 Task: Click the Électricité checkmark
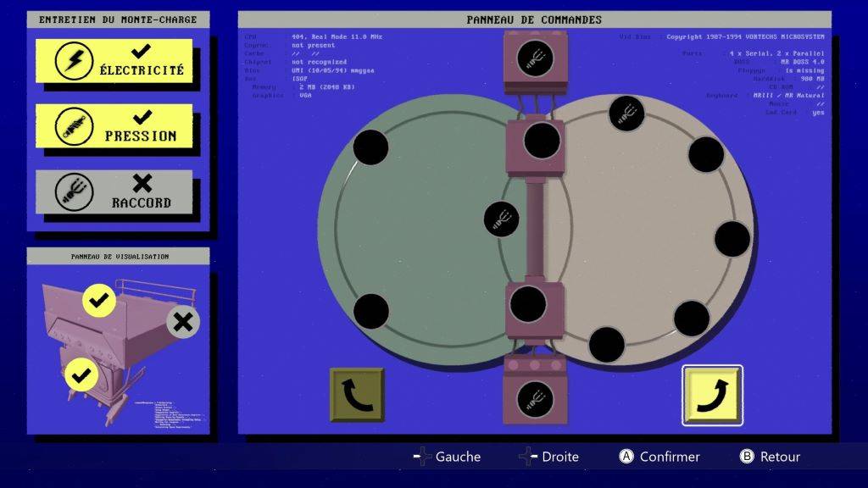click(x=142, y=52)
